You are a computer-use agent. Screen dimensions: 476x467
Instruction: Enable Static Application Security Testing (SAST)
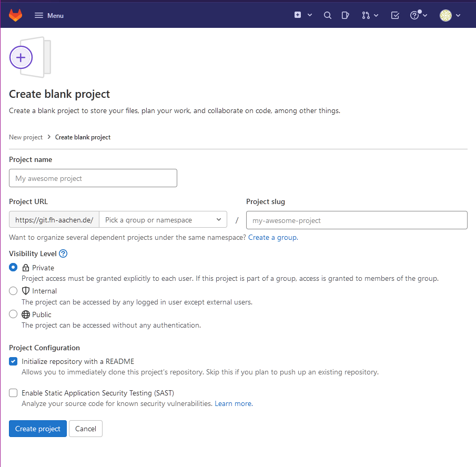pyautogui.click(x=13, y=393)
